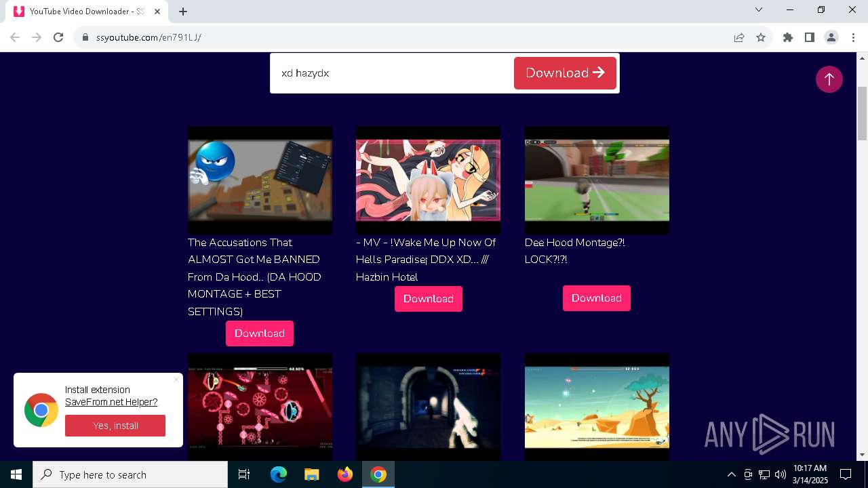Open the Chrome three-dot menu

click(852, 37)
